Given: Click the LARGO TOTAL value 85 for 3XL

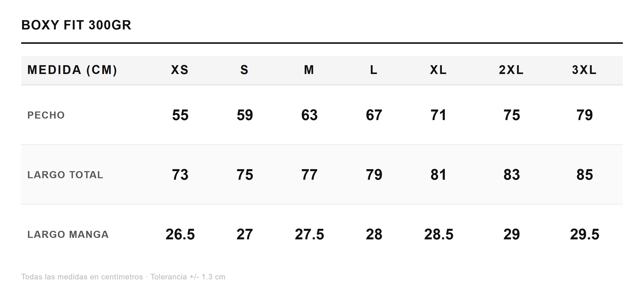Looking at the screenshot, I should [x=585, y=175].
